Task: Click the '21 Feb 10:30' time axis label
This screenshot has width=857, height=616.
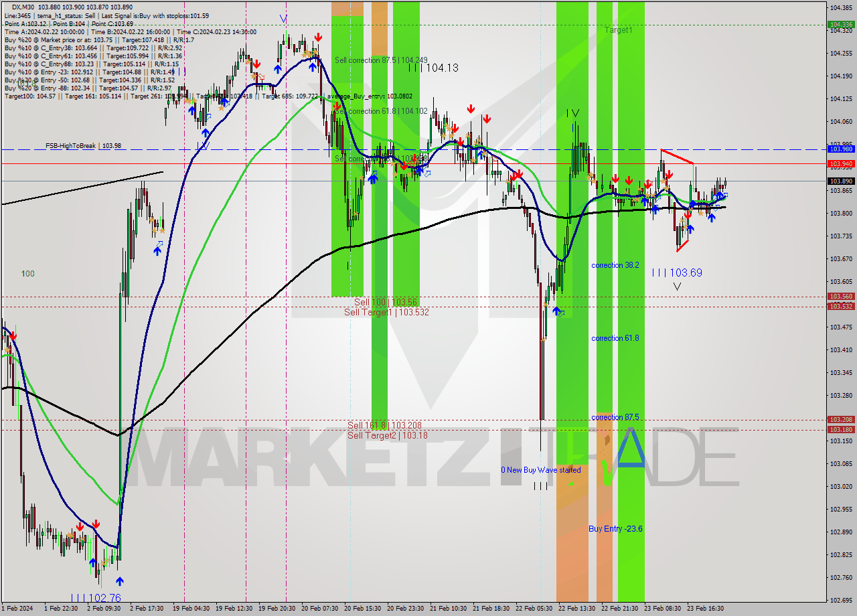Action: pyautogui.click(x=448, y=609)
